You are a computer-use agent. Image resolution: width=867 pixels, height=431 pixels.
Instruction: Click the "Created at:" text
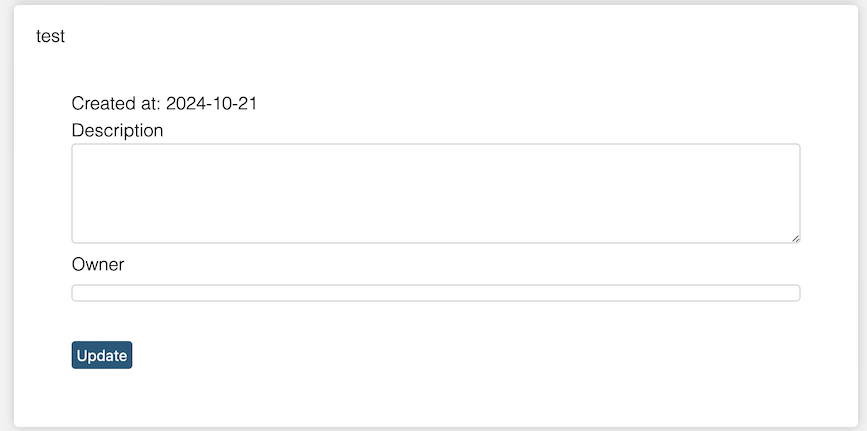click(x=117, y=103)
